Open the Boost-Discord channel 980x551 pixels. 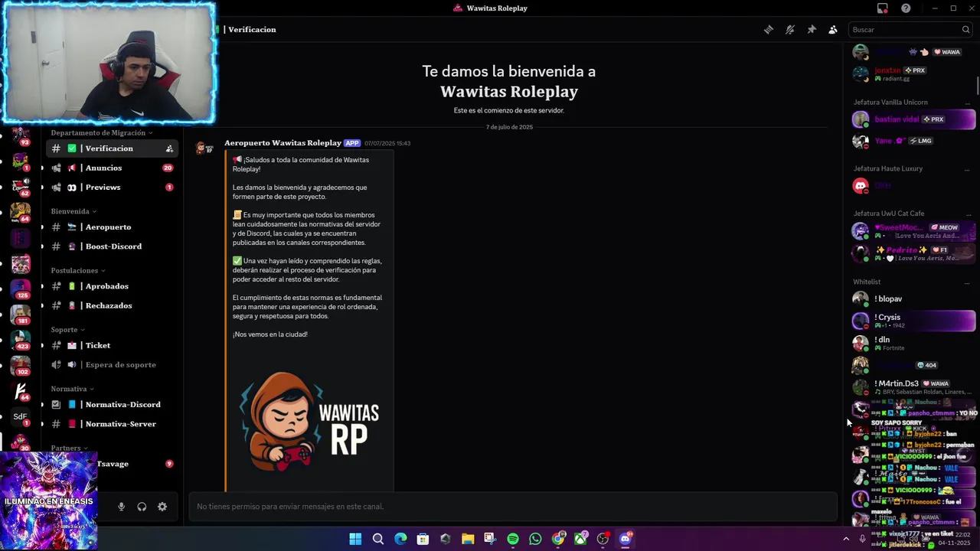113,246
